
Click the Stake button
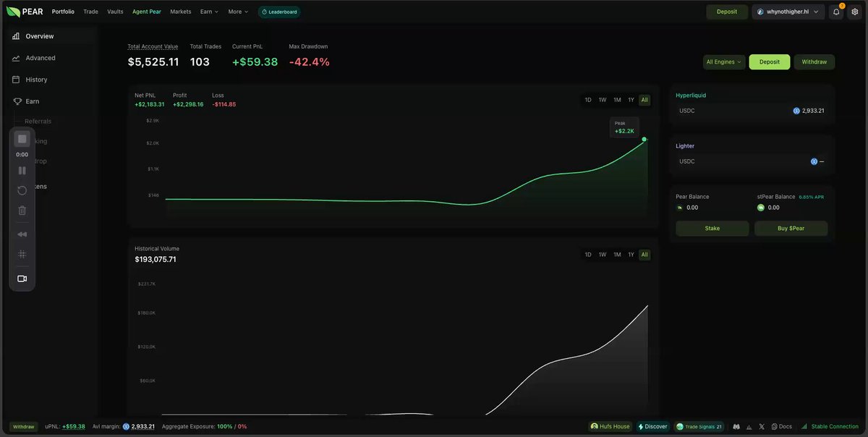click(712, 229)
